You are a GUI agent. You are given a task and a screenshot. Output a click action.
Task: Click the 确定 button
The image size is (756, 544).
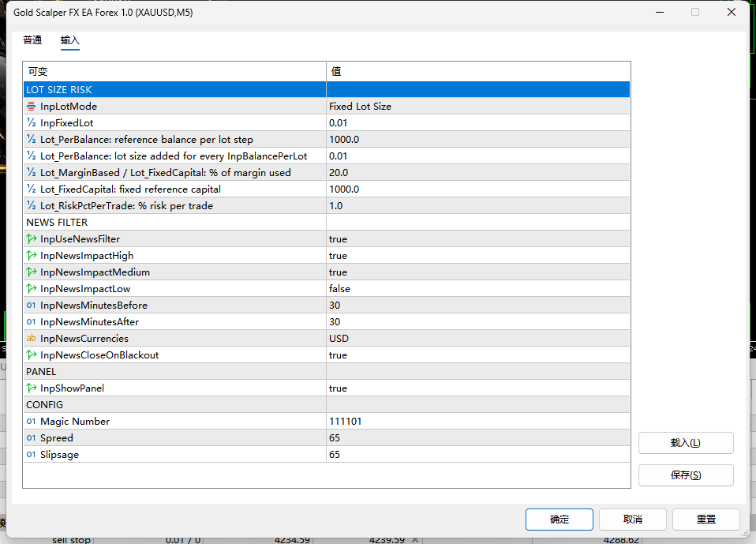point(560,520)
